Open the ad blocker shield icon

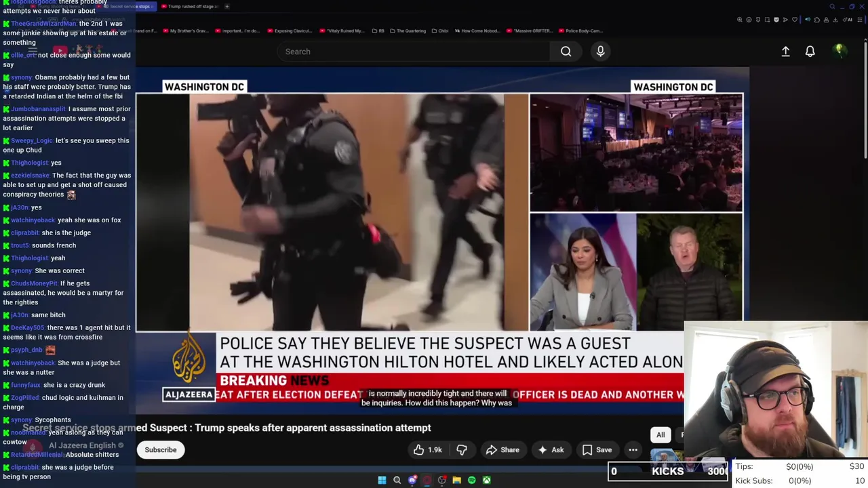click(x=776, y=20)
